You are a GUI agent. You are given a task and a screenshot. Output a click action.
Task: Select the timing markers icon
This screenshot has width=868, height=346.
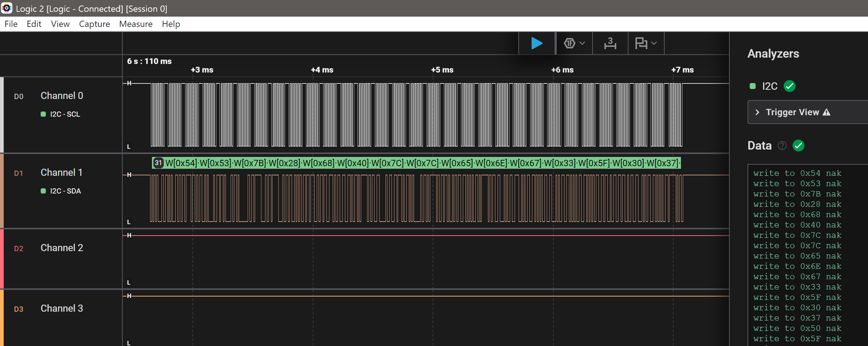(x=610, y=43)
